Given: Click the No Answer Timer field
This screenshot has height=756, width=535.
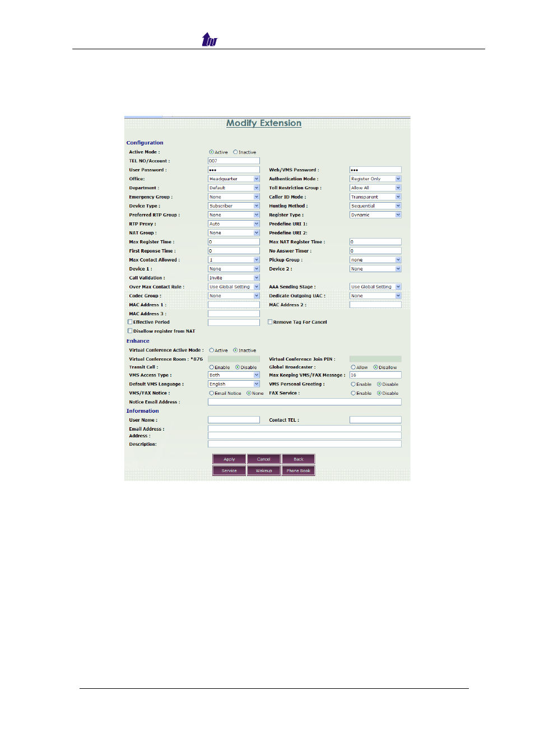Looking at the screenshot, I should pos(375,251).
